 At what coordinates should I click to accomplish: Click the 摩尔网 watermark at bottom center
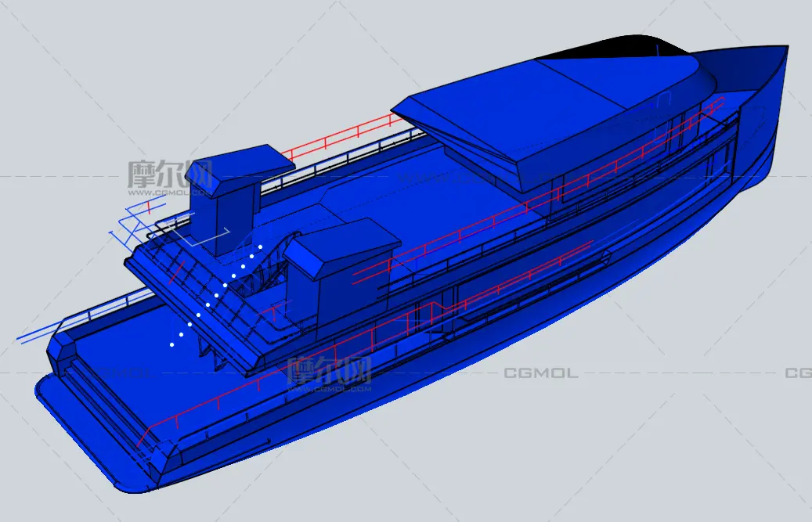[329, 373]
